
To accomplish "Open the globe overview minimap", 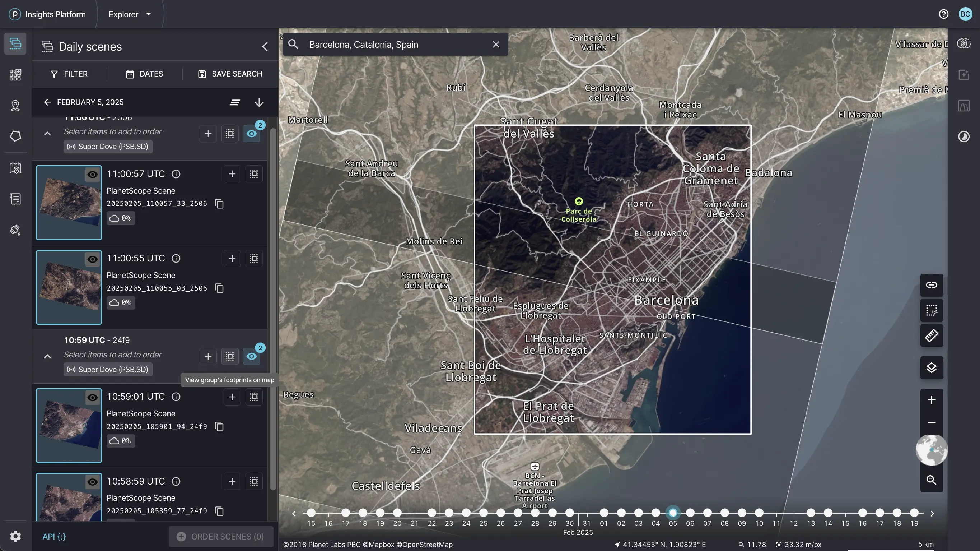I will click(932, 450).
